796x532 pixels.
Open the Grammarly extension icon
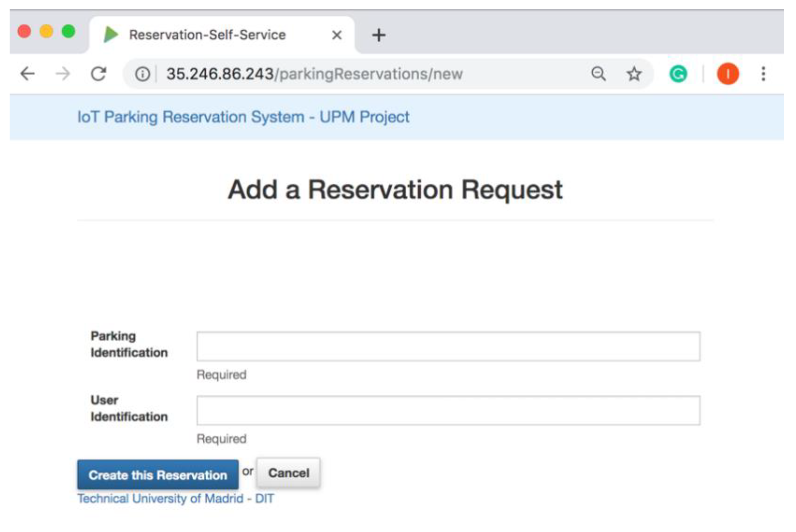click(x=678, y=74)
